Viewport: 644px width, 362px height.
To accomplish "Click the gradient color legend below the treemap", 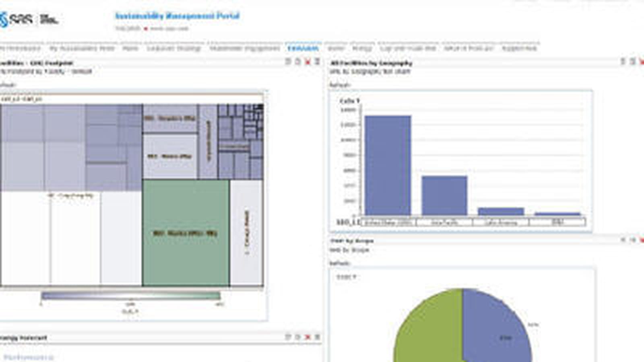I will 131,296.
